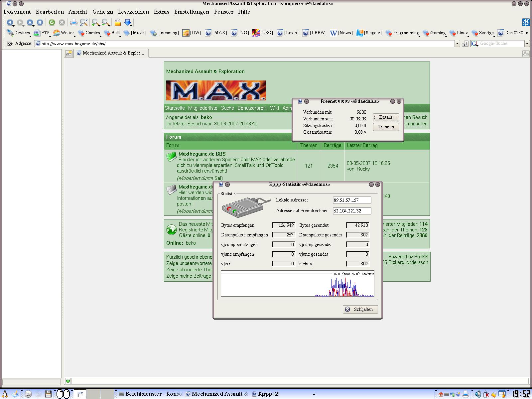This screenshot has height=399, width=532.
Task: Select the Mechanized Assault & Explor... tab
Action: [111, 53]
